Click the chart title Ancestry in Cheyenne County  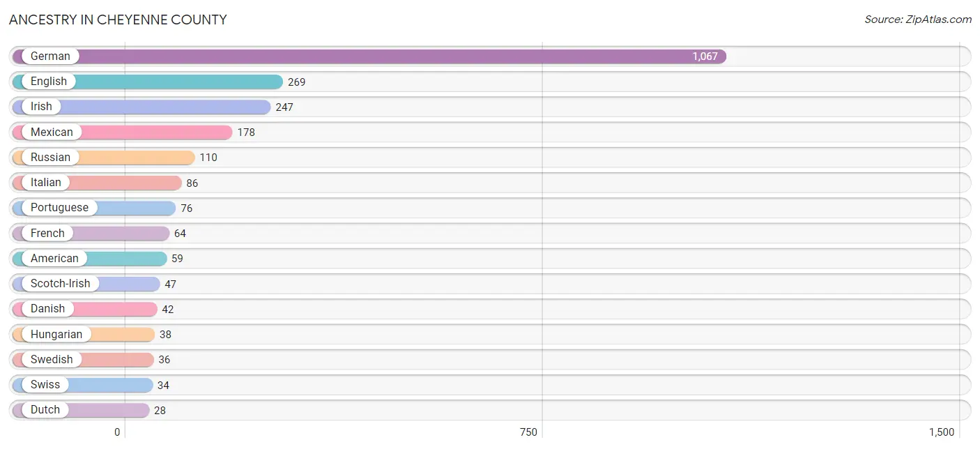118,20
